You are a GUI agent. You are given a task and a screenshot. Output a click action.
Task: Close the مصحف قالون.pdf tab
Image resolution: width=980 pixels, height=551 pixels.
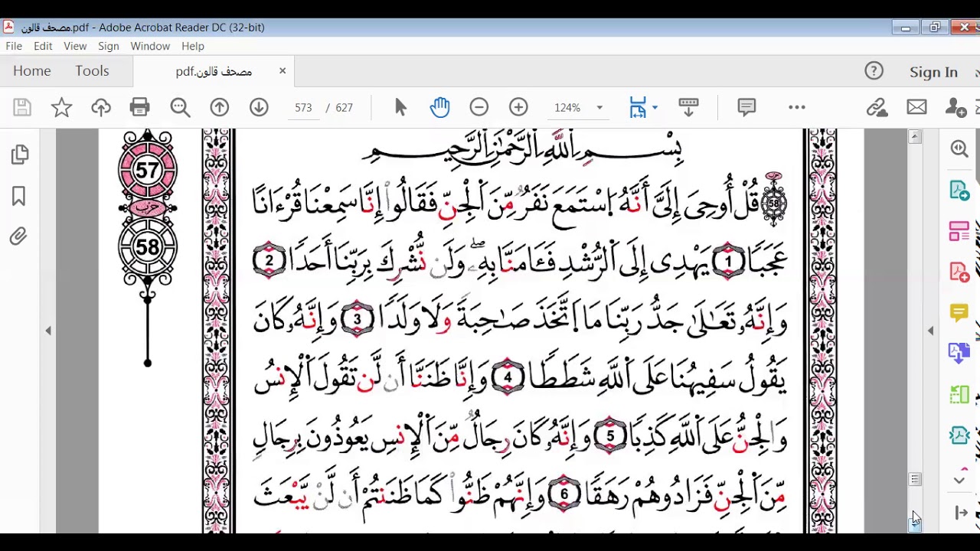coord(282,70)
